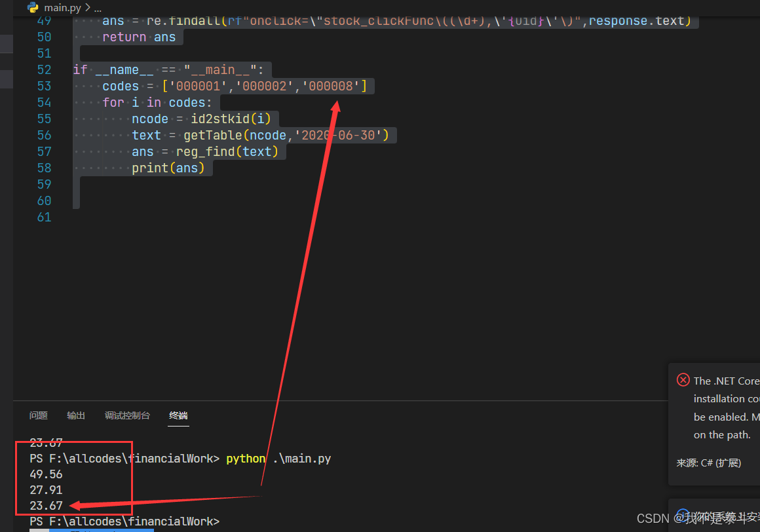
Task: Place cursor on 'for i in codes:' line
Action: [157, 103]
